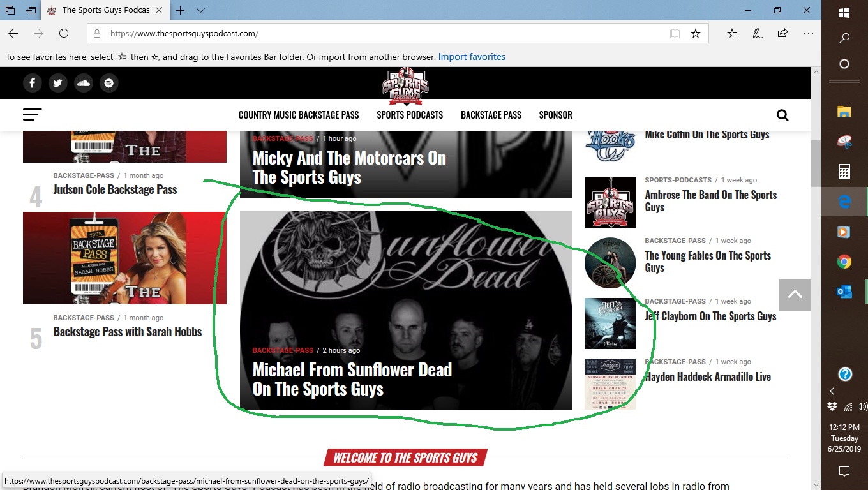This screenshot has height=490, width=868.
Task: Open Ambrose The Band article link
Action: tap(710, 201)
